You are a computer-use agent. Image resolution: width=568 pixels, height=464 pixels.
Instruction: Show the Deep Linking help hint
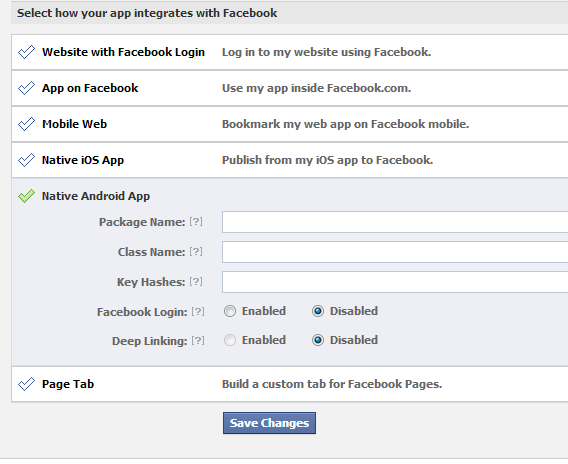(x=198, y=340)
